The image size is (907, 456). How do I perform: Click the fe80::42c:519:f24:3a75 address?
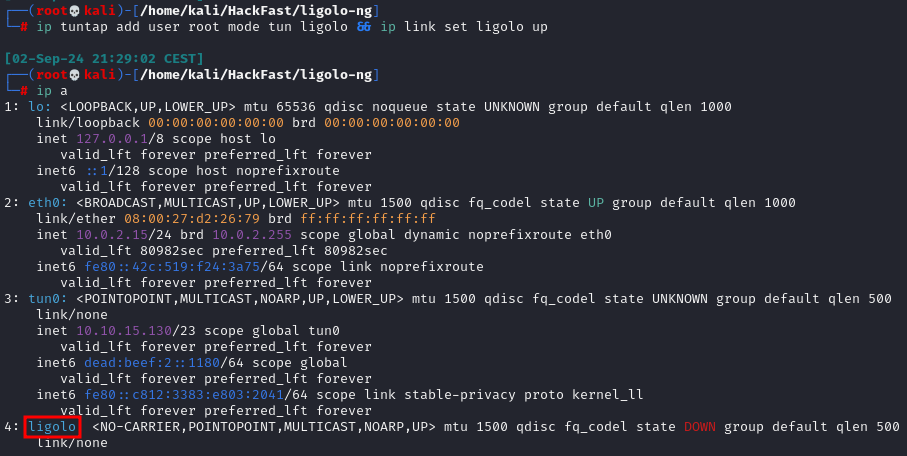point(172,267)
